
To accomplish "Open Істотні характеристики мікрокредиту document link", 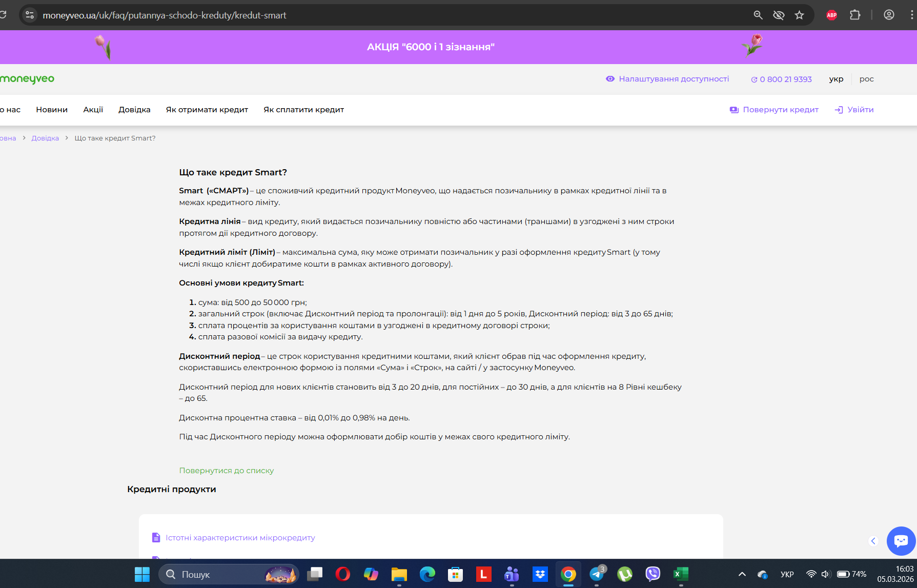I will coord(234,538).
